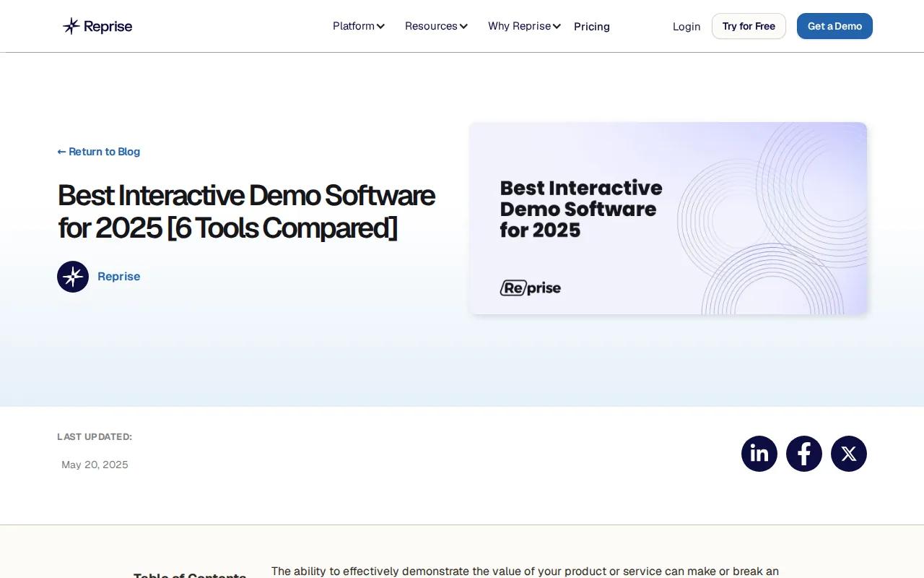Open the Reprise author name link
Viewport: 924px width, 578px height.
pos(119,277)
